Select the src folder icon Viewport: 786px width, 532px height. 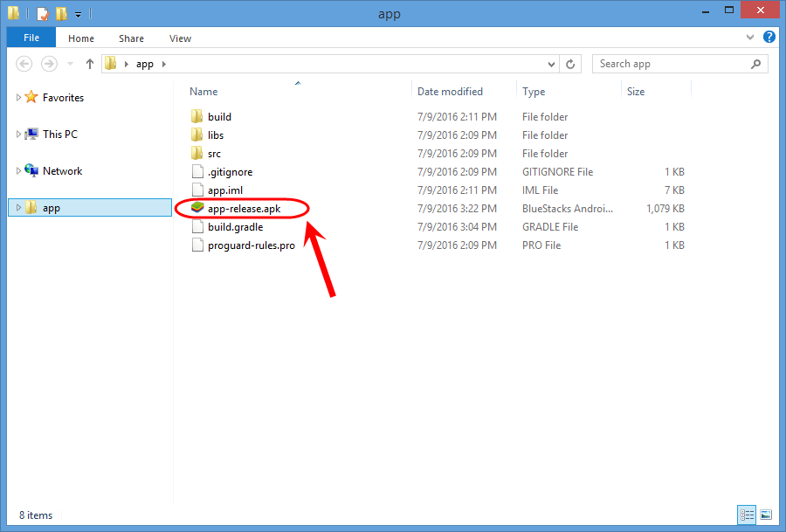197,153
